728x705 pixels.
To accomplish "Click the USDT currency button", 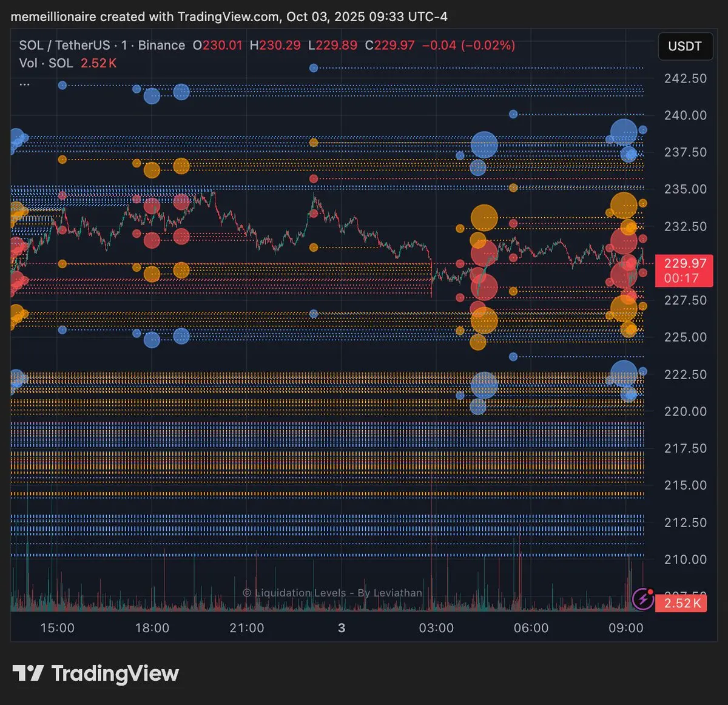I will [685, 46].
